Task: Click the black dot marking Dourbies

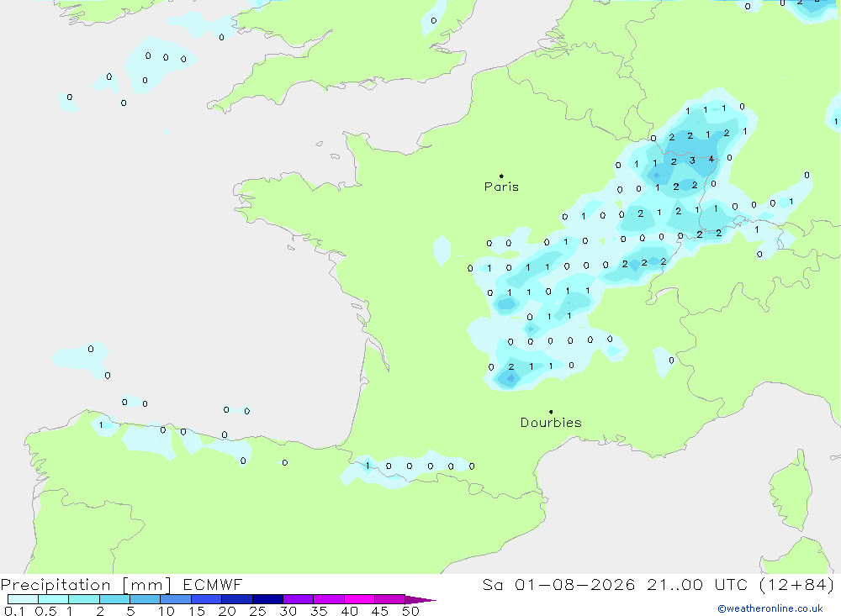Action: (x=551, y=412)
